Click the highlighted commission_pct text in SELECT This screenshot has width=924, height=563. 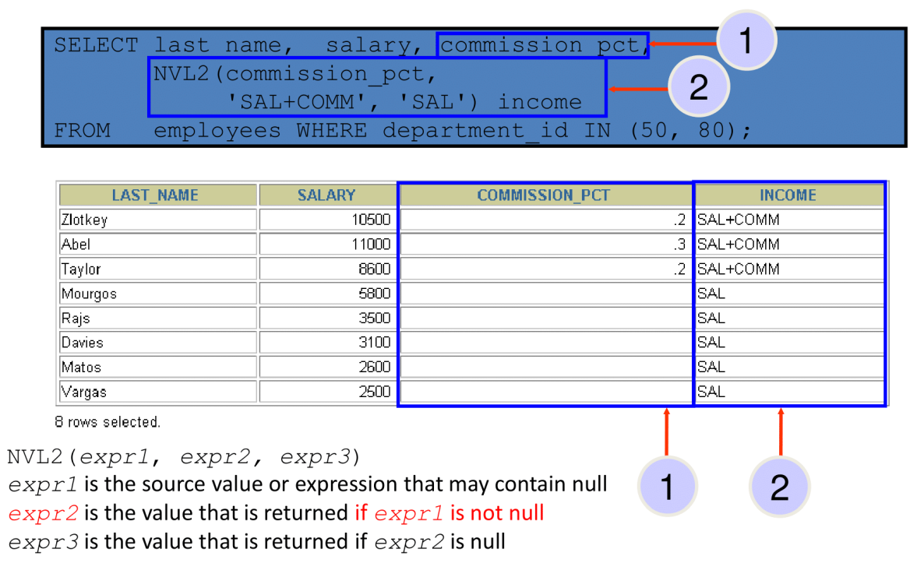click(542, 45)
